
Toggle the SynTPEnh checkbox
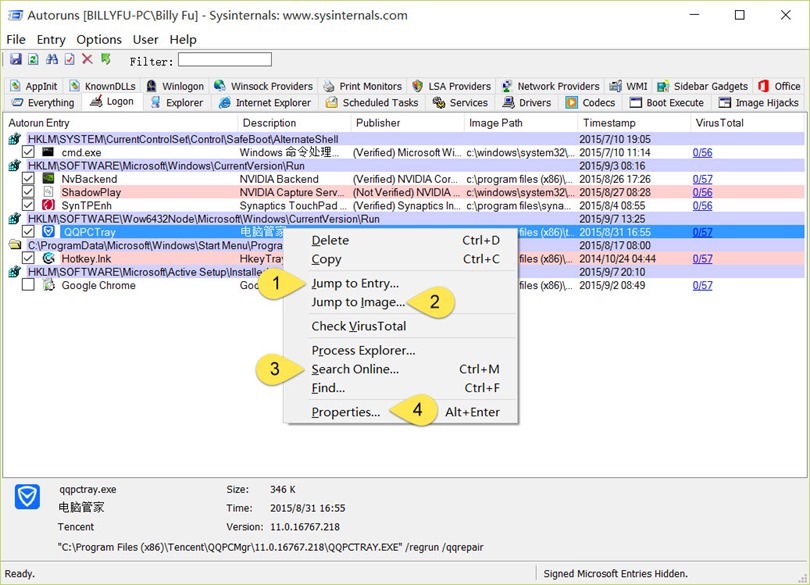28,205
